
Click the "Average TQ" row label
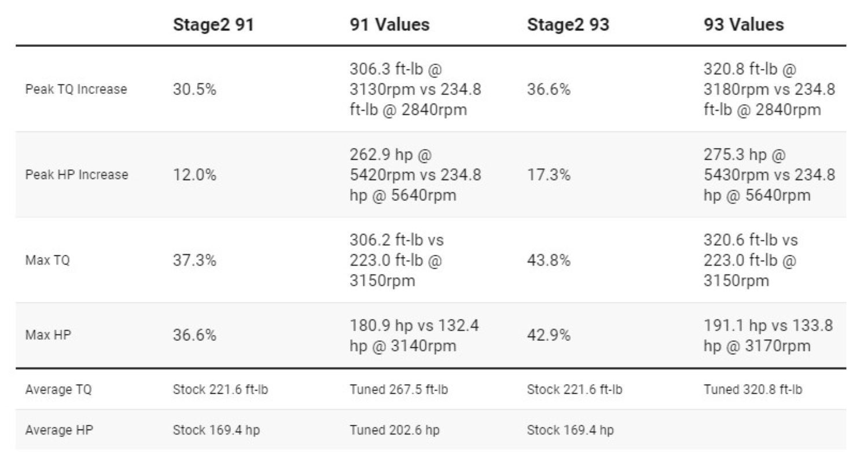click(58, 389)
